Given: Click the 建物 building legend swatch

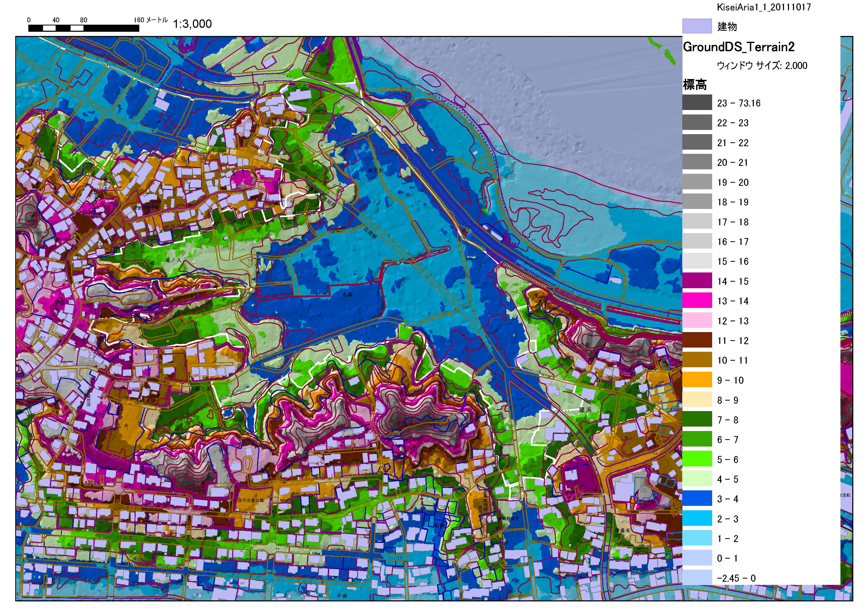Looking at the screenshot, I should pos(697,26).
